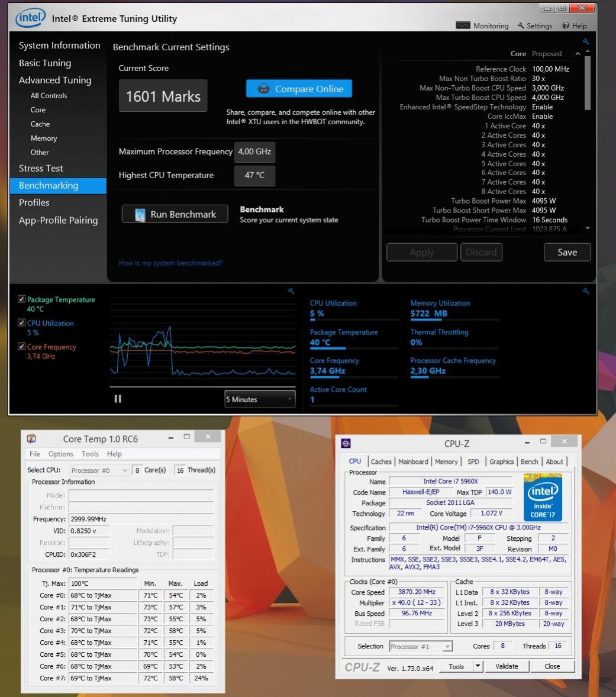Viewport: 616px width, 697px height.
Task: Click the Core #7 load value 24%
Action: pos(201,678)
